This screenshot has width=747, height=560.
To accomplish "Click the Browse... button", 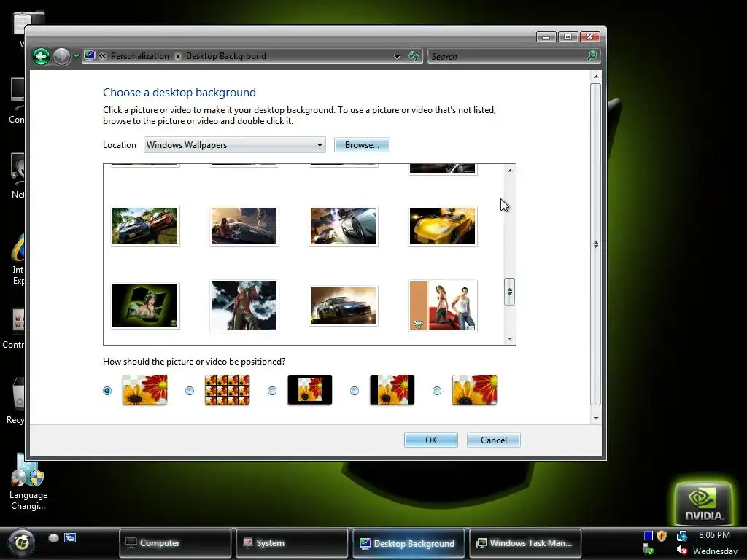I will pyautogui.click(x=362, y=145).
